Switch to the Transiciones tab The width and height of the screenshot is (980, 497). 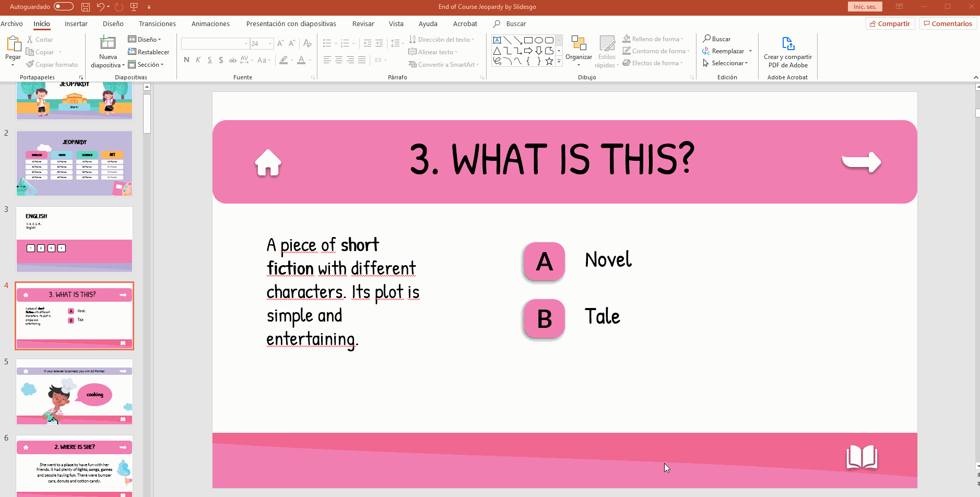(157, 24)
